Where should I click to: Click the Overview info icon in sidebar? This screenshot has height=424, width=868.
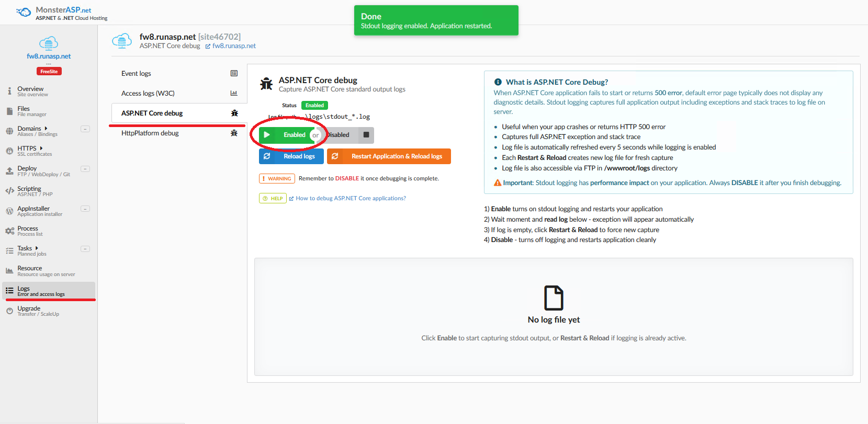(9, 91)
